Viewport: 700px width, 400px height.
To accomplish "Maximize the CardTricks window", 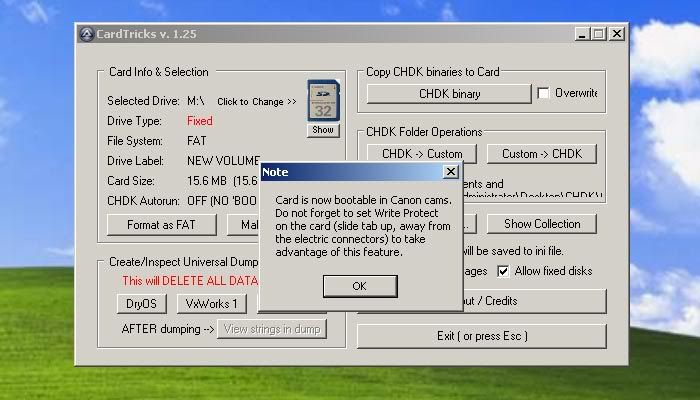I will (x=598, y=34).
